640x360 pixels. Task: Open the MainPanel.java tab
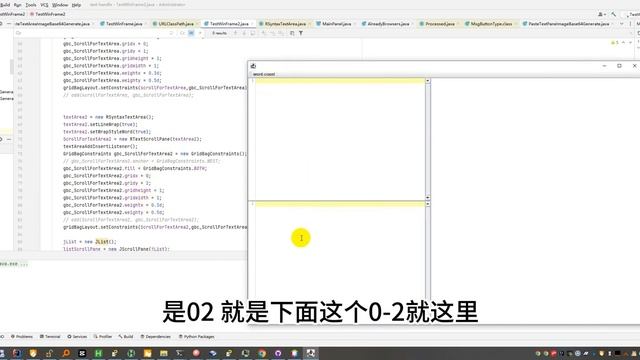click(x=336, y=24)
